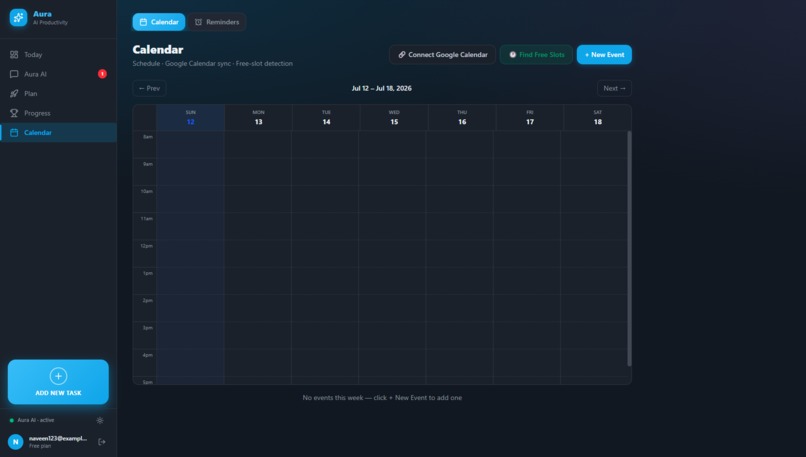Switch to the Calendar tab
806x457 pixels.
click(x=159, y=22)
